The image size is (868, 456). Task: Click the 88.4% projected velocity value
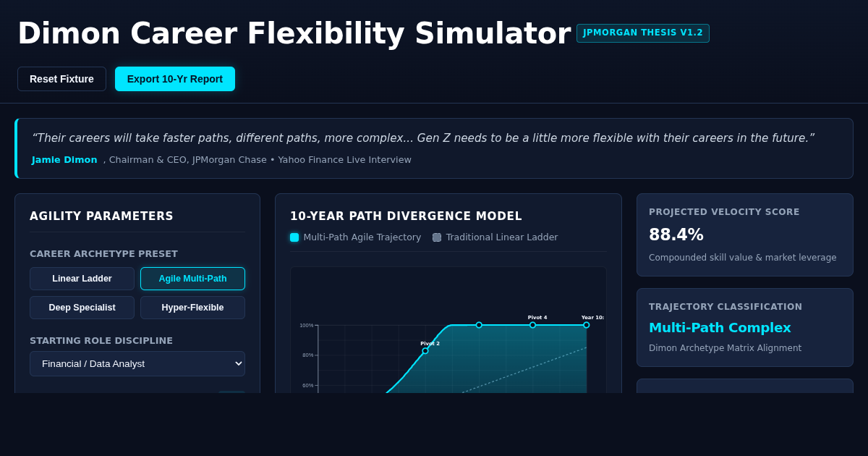point(676,235)
